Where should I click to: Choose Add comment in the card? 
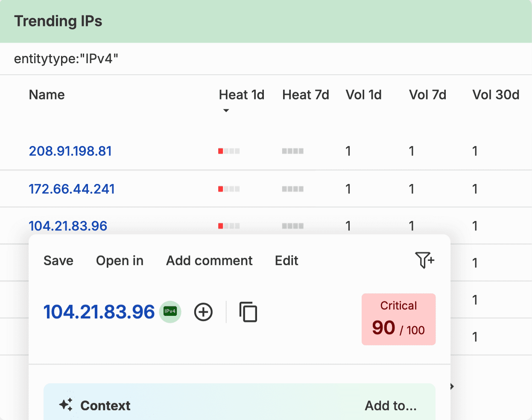(209, 260)
